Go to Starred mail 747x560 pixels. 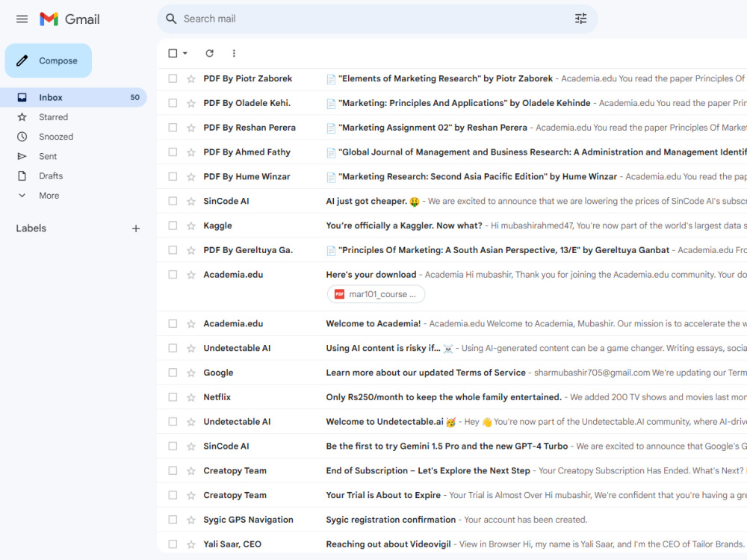53,116
